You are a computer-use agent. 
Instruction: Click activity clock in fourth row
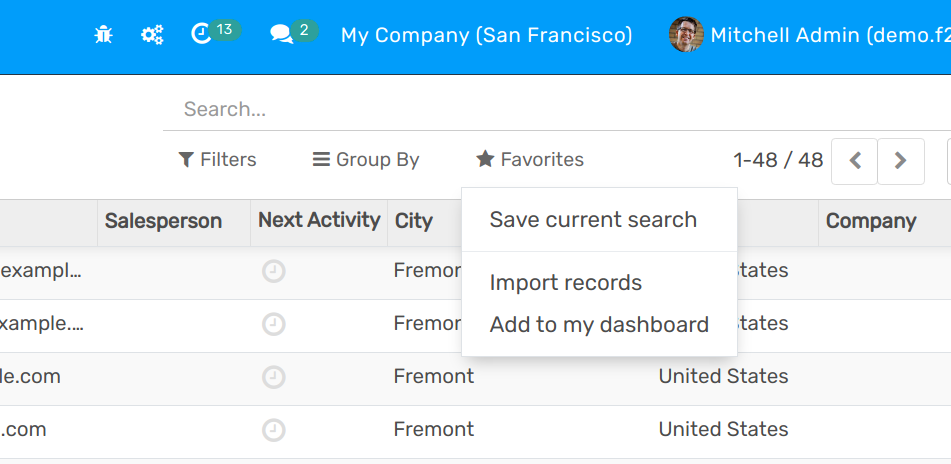(273, 430)
